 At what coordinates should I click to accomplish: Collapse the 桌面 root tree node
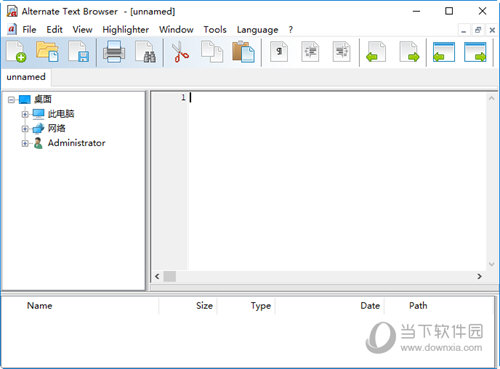point(11,99)
